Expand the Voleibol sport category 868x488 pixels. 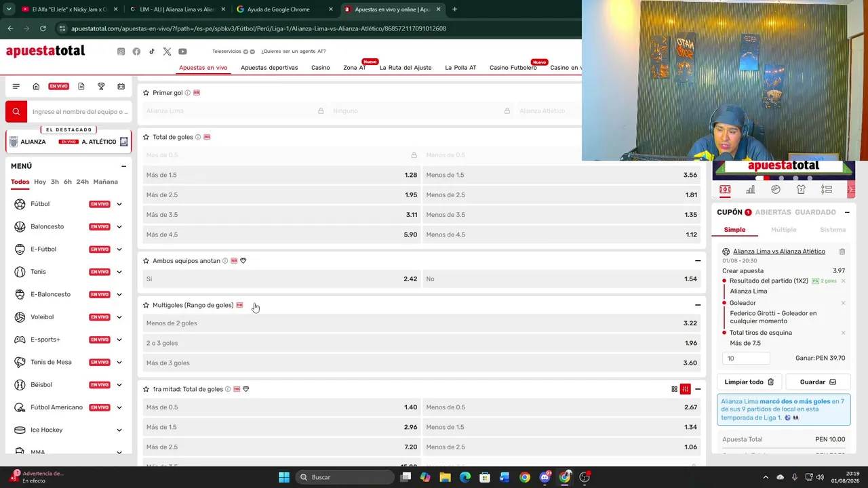click(119, 317)
